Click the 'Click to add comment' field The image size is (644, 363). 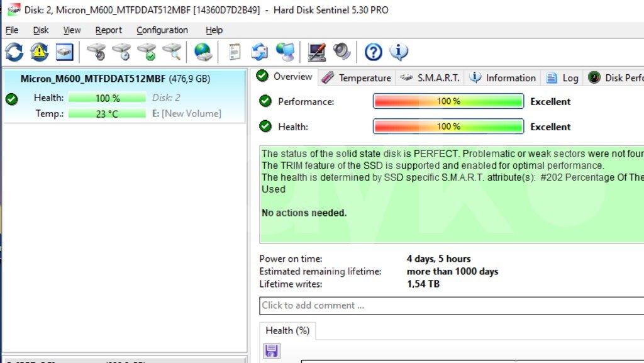click(450, 306)
